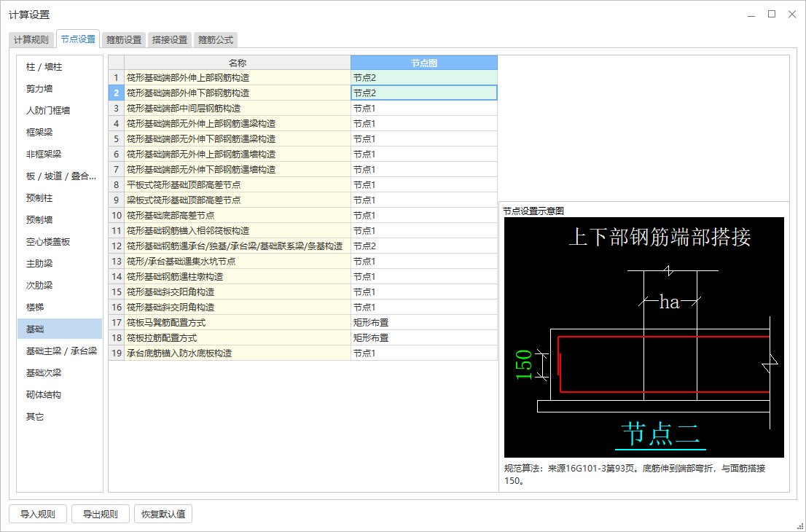Select row 筏板马凳筋配置方式
Viewport: 806px width, 532px height.
pyautogui.click(x=238, y=322)
